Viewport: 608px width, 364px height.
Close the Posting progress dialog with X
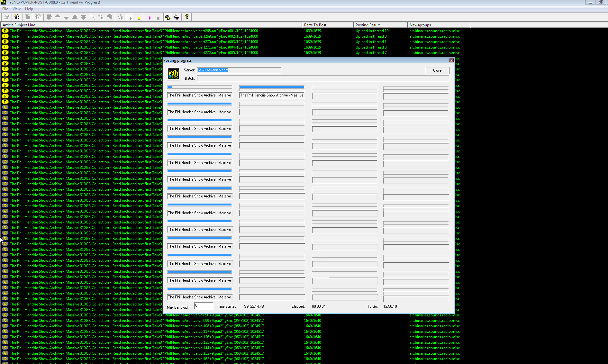(x=451, y=60)
